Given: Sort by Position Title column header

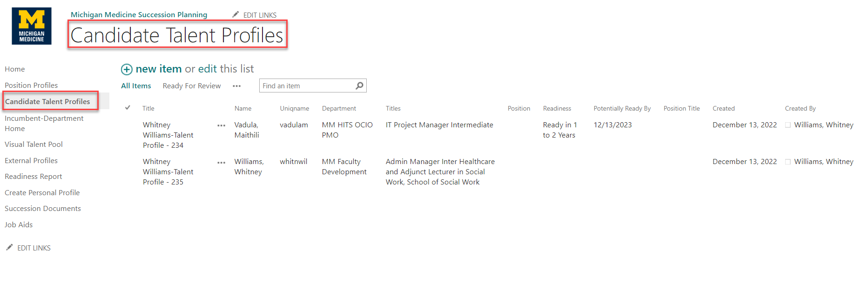Looking at the screenshot, I should pyautogui.click(x=682, y=108).
